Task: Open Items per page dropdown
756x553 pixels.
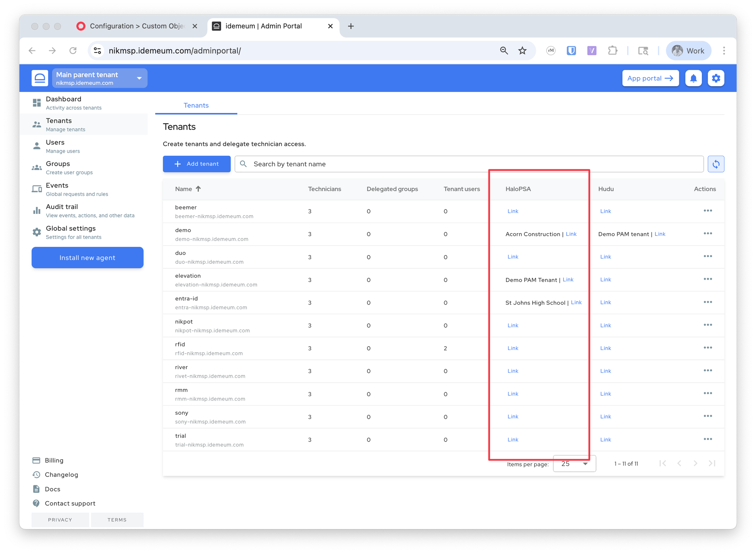Action: 574,464
